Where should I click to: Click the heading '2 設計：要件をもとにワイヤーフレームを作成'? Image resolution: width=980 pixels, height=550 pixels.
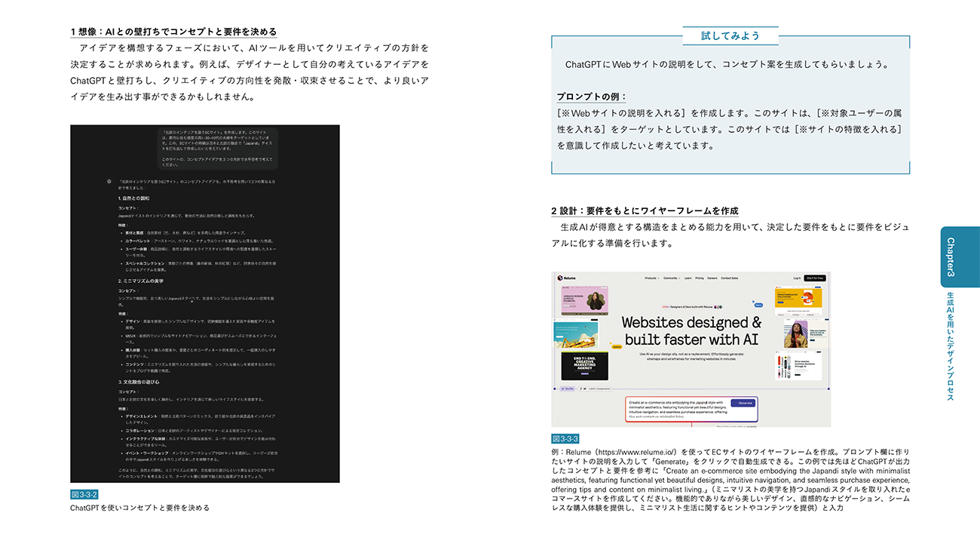coord(645,210)
